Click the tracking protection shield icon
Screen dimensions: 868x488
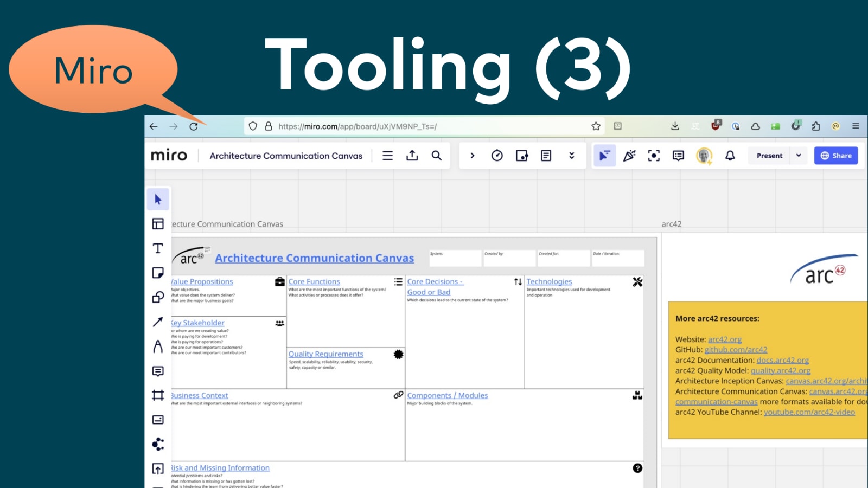point(253,126)
